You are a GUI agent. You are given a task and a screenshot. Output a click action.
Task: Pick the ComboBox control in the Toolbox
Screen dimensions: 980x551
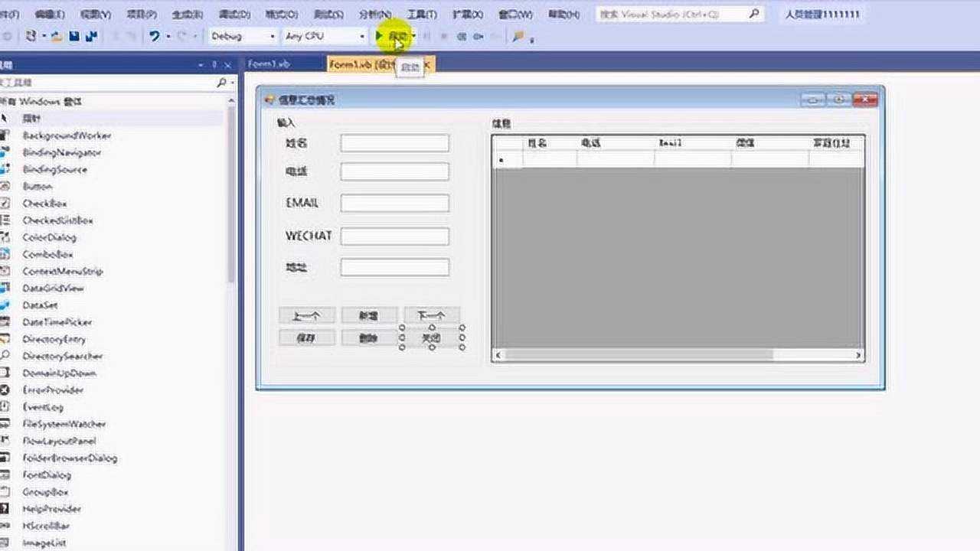click(x=47, y=254)
